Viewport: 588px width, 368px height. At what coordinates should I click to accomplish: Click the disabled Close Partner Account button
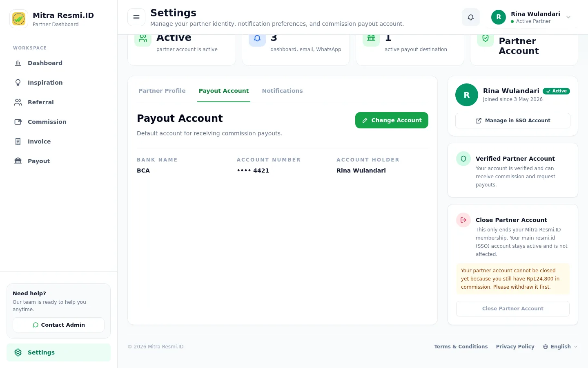point(513,309)
